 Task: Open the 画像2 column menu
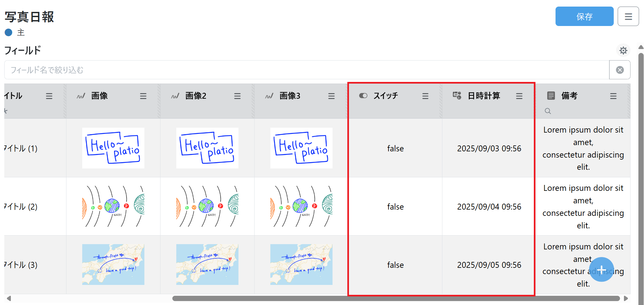(x=237, y=96)
